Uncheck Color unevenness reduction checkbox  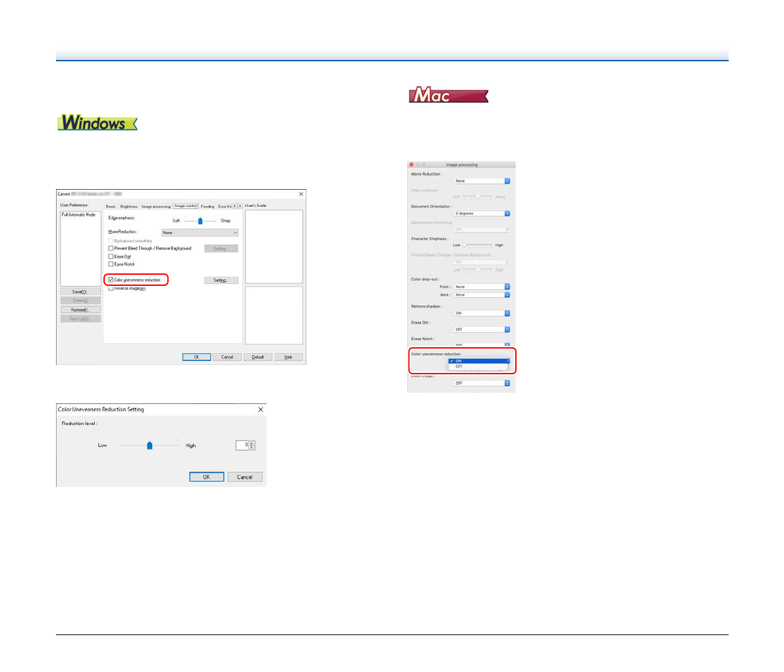111,280
